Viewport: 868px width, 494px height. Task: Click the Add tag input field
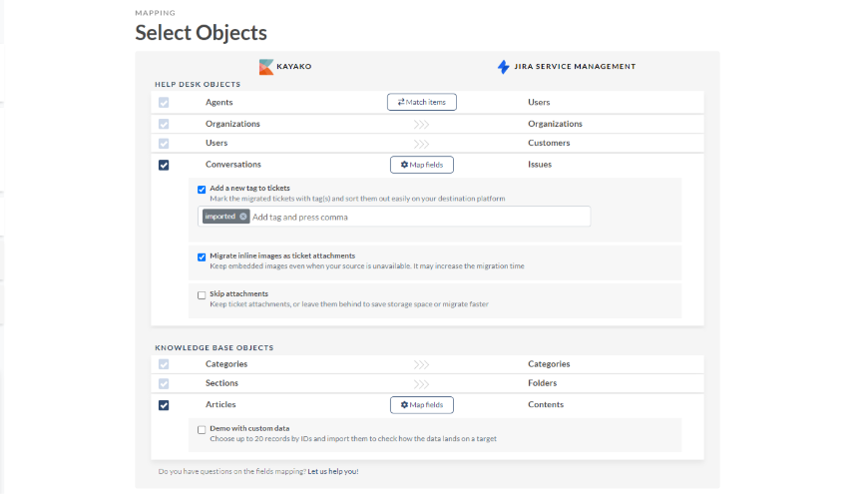[x=399, y=217]
